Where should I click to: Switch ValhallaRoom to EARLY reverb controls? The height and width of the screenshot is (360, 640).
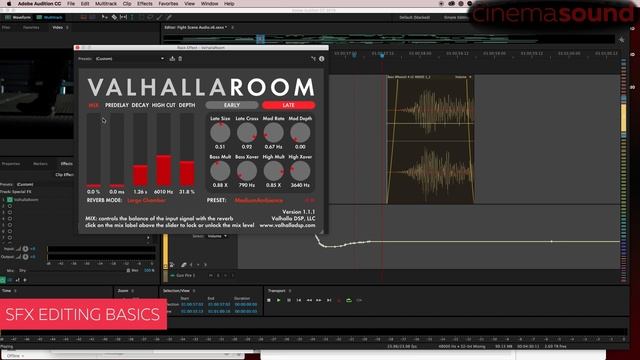232,105
